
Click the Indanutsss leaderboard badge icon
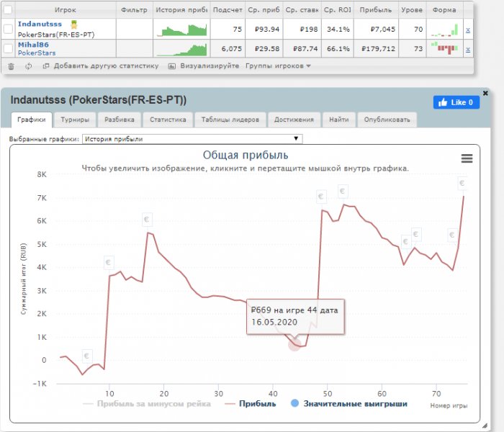[74, 24]
